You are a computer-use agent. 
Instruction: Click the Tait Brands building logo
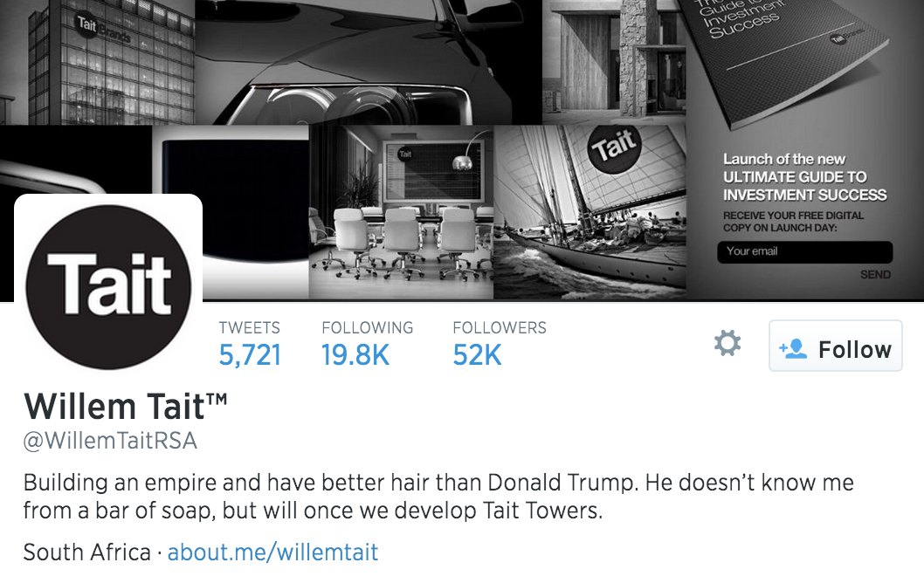coord(103,28)
